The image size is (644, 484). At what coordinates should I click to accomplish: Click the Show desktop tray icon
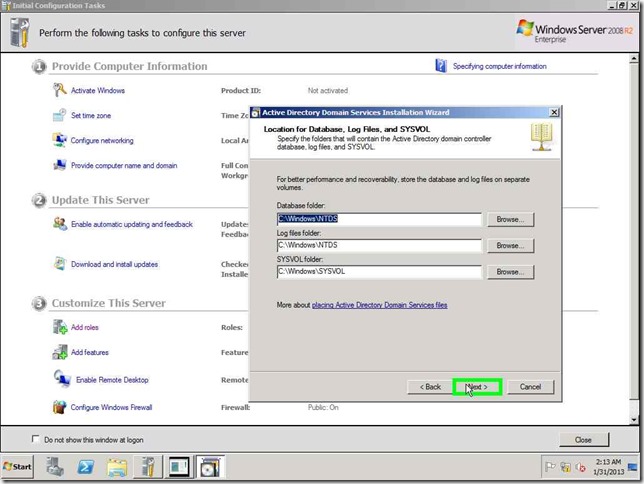[633, 467]
